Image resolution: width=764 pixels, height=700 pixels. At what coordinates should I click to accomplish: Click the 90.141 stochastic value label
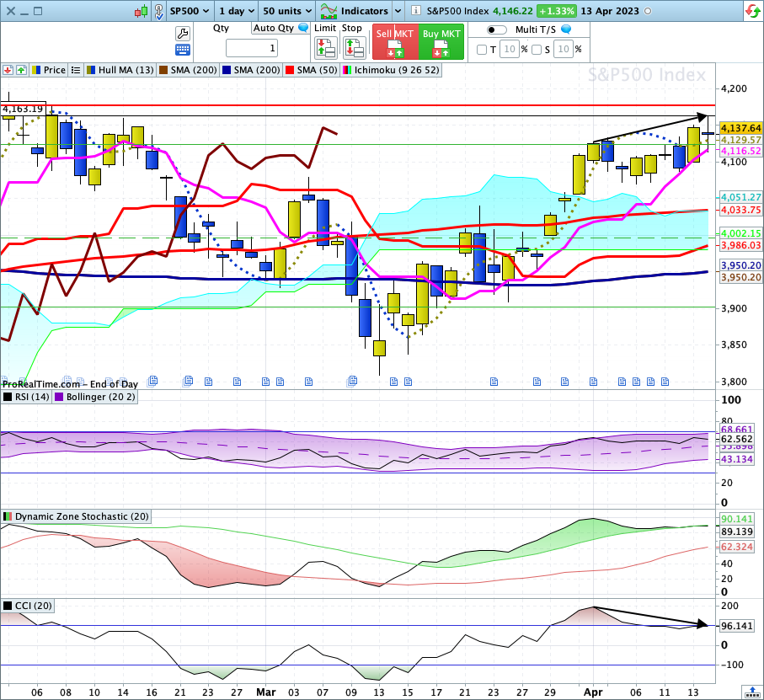coord(737,519)
